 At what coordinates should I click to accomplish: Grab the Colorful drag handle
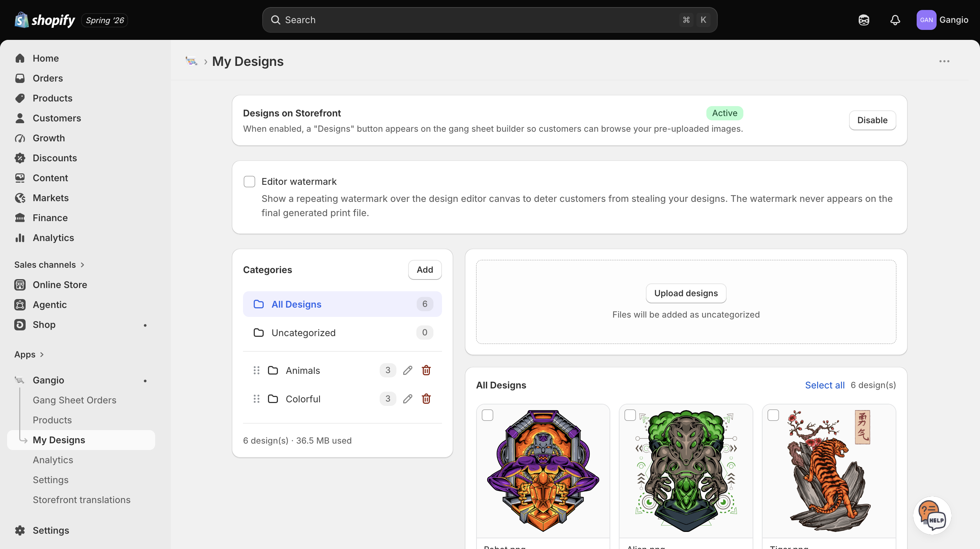257,399
